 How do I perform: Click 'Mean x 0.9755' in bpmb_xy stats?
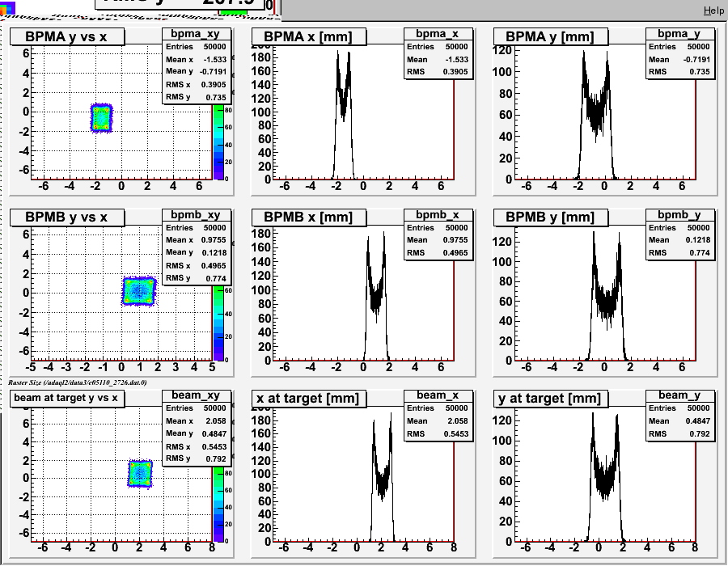point(197,240)
